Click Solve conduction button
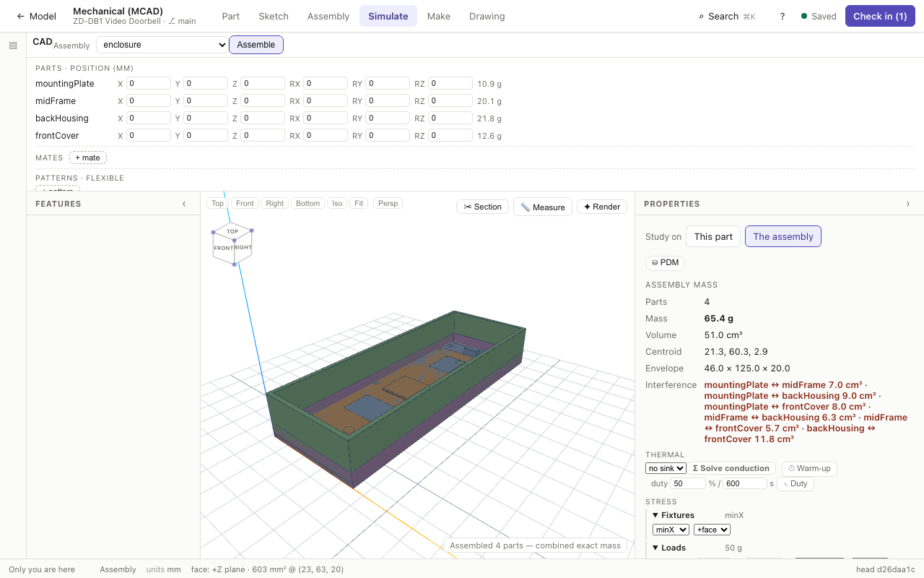 (x=731, y=468)
